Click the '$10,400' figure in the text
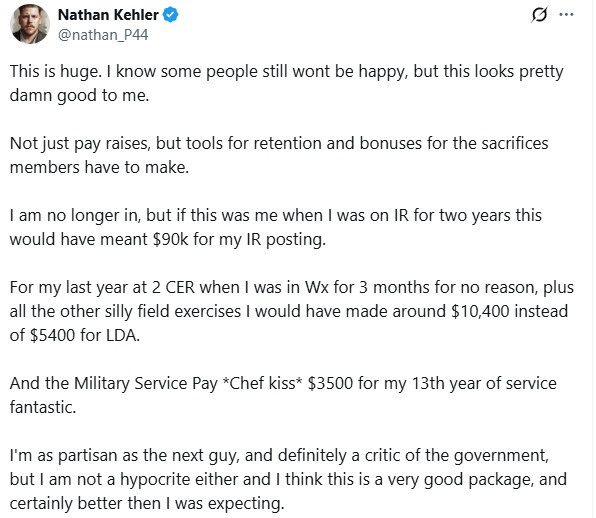The width and height of the screenshot is (596, 518). 480,311
